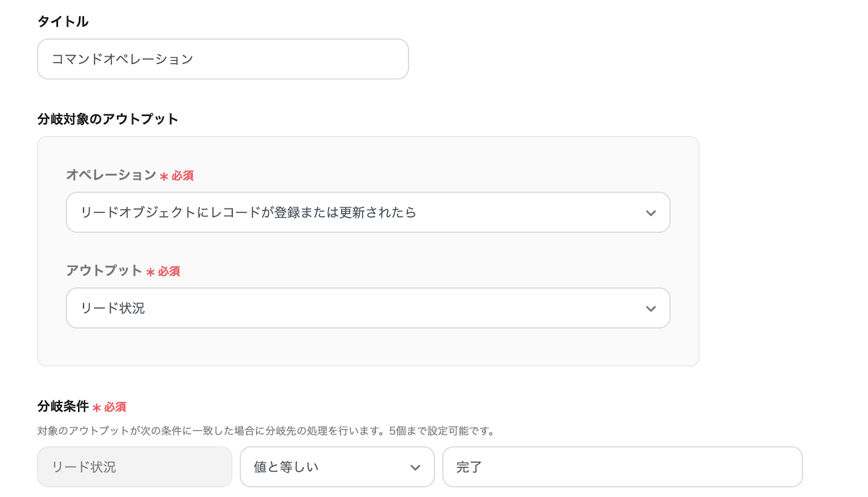868x497 pixels.
Task: Click the chevron icon in the アウトプット dropdown
Action: coord(650,309)
